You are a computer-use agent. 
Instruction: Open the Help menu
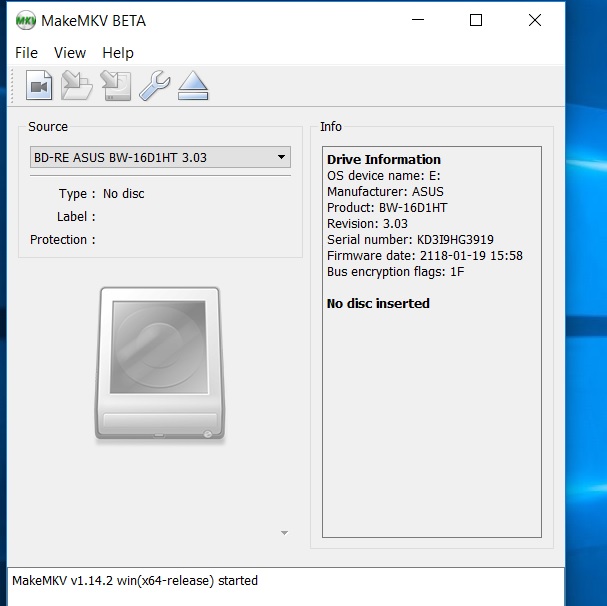(118, 53)
